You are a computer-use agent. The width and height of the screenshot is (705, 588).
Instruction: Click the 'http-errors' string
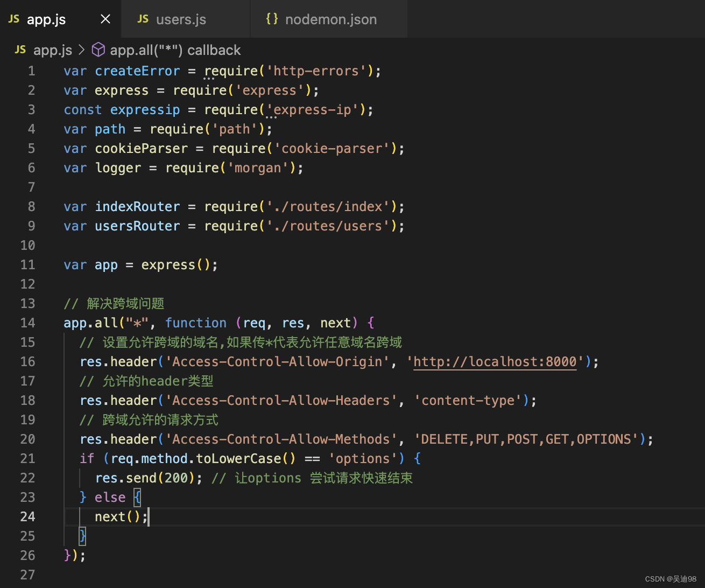tap(316, 71)
